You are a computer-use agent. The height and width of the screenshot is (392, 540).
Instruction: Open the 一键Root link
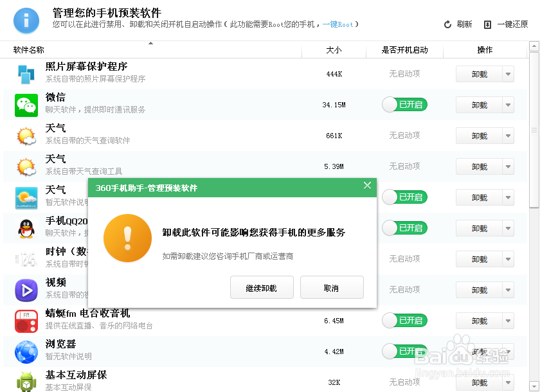[337, 24]
